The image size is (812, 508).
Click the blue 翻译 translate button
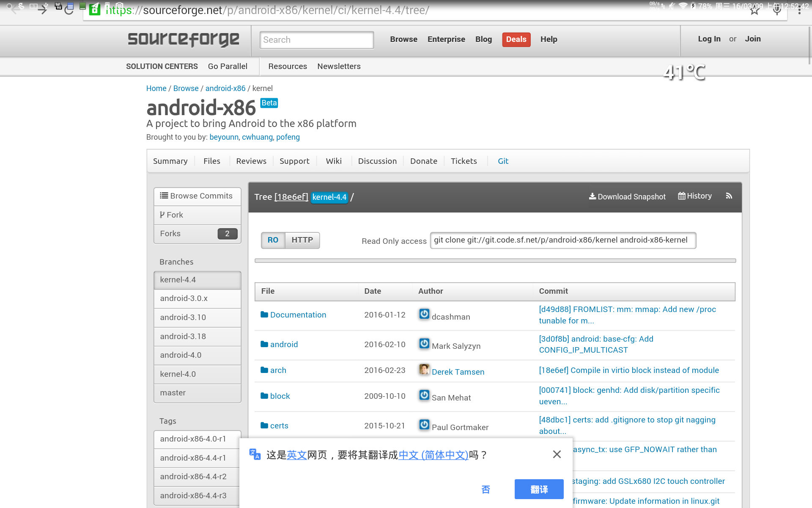click(x=539, y=489)
